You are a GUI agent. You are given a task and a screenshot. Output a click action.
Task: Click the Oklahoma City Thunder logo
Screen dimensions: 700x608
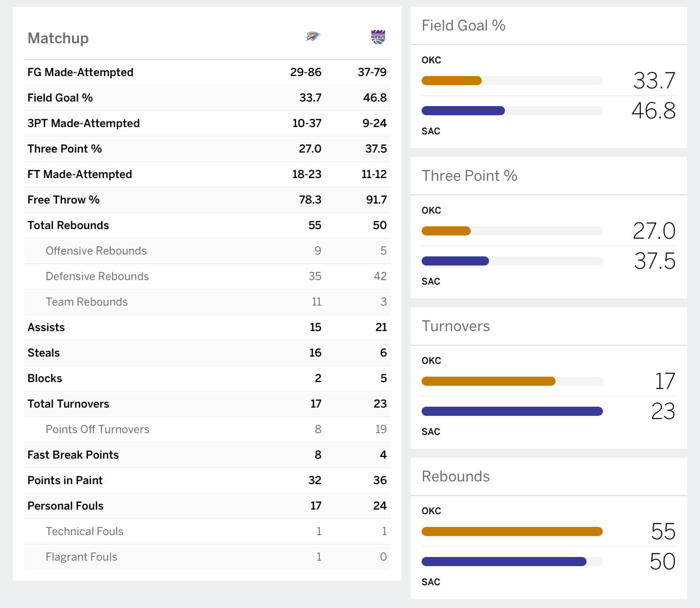coord(313,36)
